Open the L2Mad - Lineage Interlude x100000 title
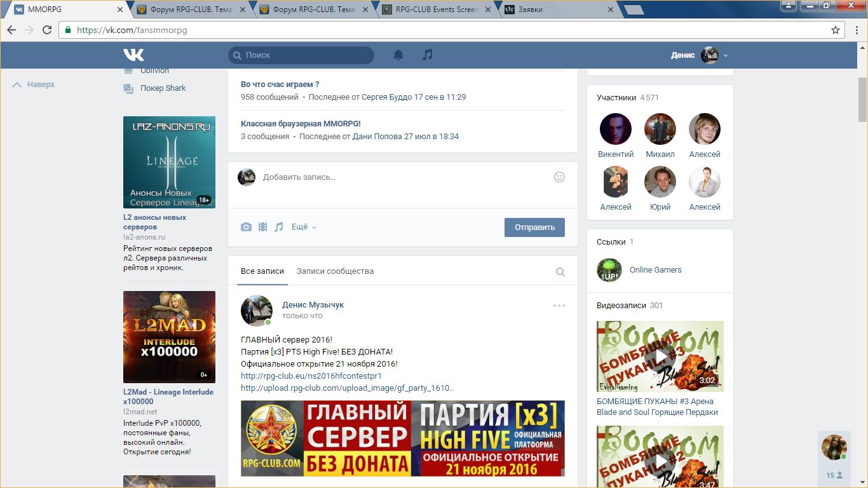Image resolution: width=868 pixels, height=488 pixels. coord(168,396)
